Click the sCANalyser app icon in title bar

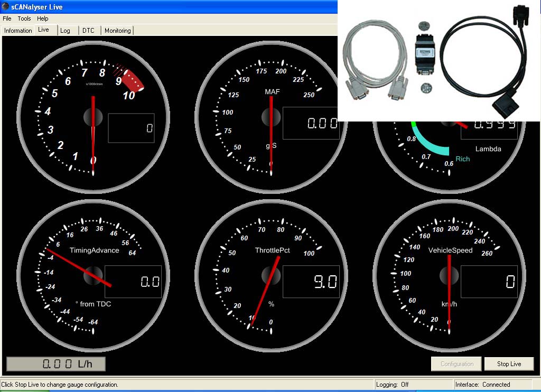point(5,7)
